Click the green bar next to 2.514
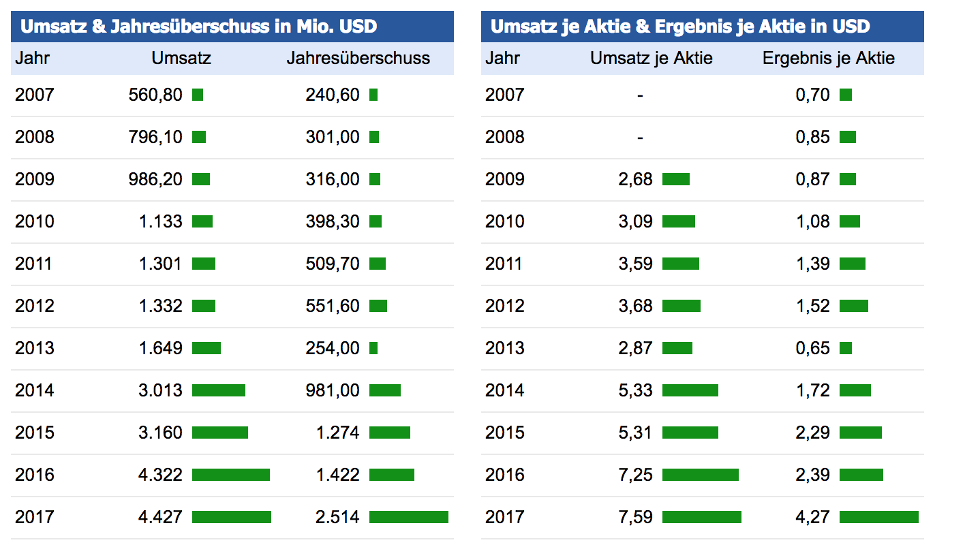The width and height of the screenshot is (980, 549). click(408, 517)
